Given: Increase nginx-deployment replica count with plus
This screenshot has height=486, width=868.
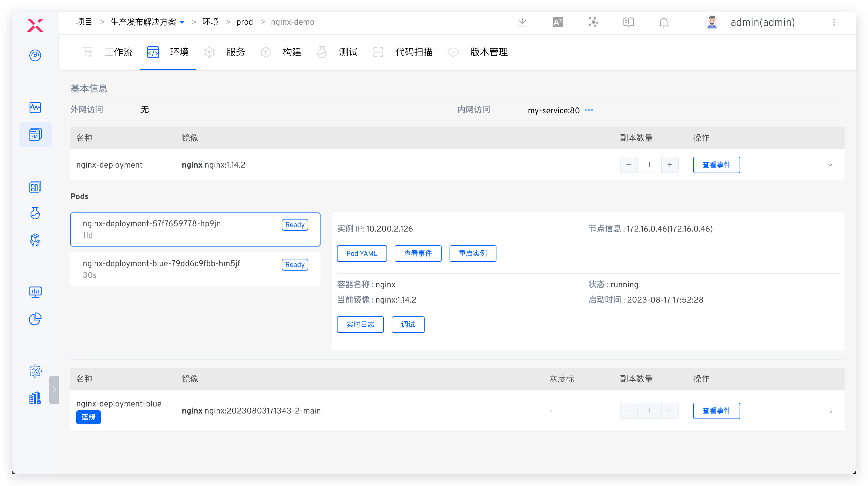Looking at the screenshot, I should coord(669,165).
